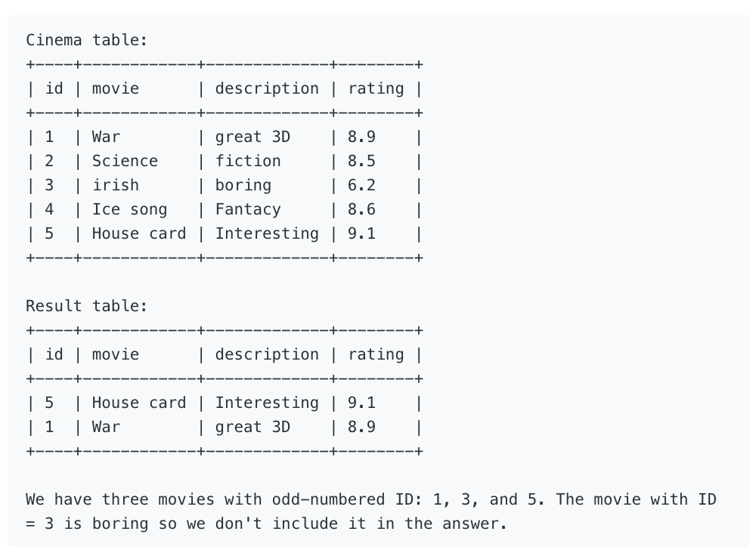Click the 'rating' header in Result table

pyautogui.click(x=376, y=354)
